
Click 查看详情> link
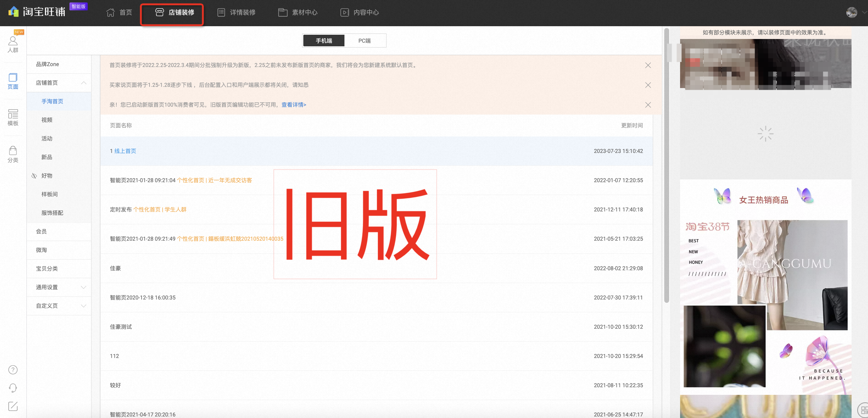(294, 104)
